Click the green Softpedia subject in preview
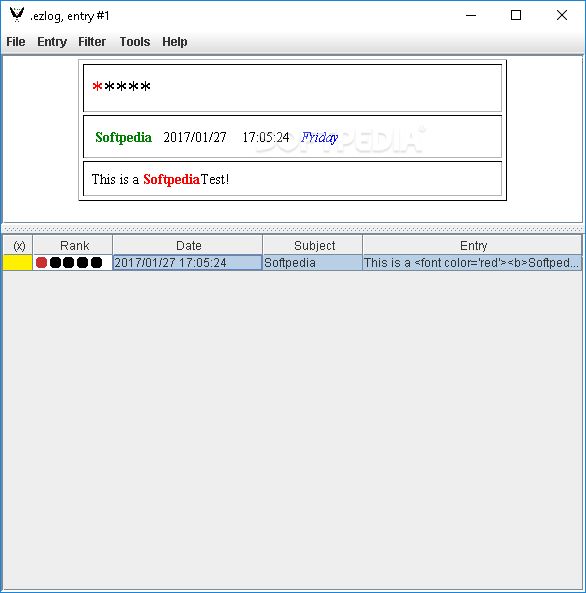586x593 pixels. [x=123, y=137]
